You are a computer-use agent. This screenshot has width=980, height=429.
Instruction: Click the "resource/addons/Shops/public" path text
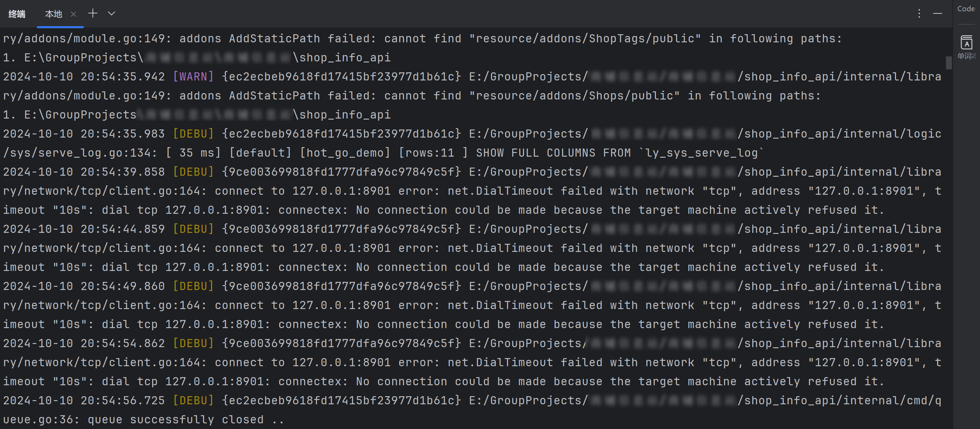click(574, 96)
